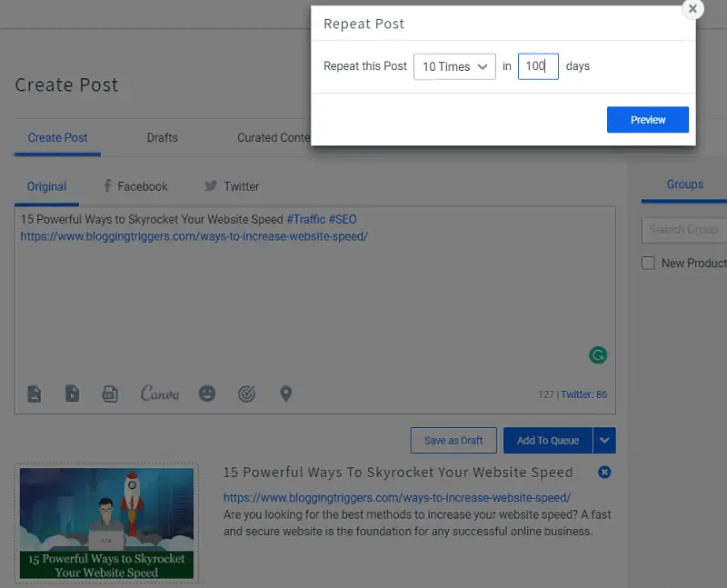727x588 pixels.
Task: Close the Repeat Post dialog
Action: coord(692,9)
